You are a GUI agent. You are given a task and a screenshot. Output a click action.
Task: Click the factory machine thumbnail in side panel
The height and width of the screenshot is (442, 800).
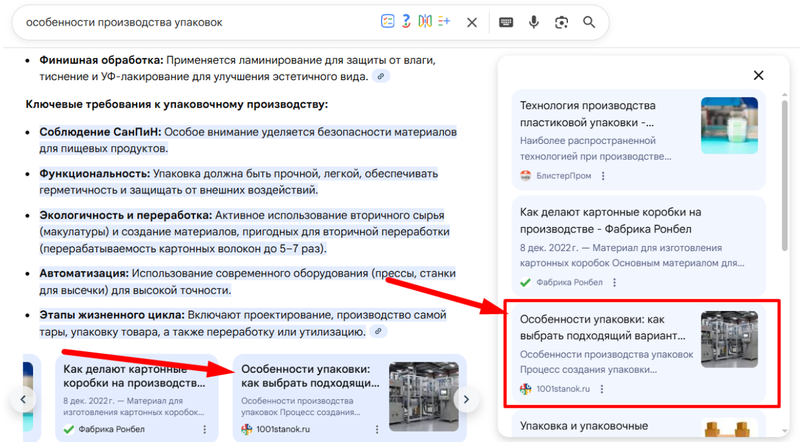click(729, 339)
